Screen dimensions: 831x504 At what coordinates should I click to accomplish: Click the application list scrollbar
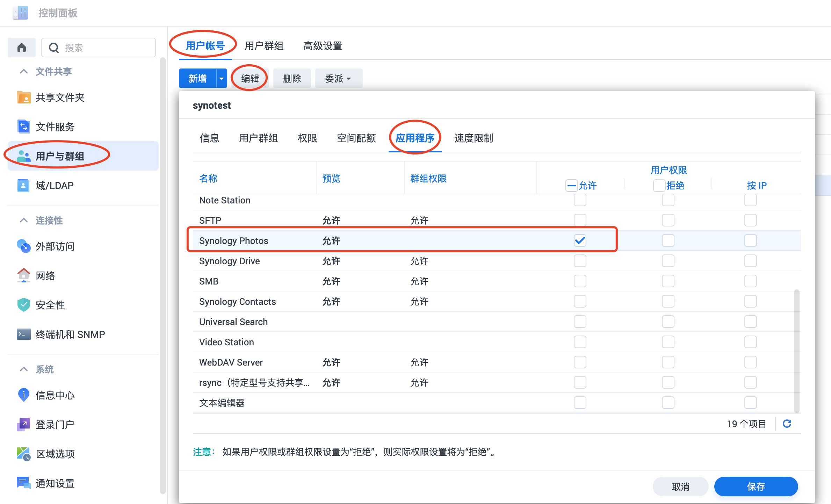[797, 351]
